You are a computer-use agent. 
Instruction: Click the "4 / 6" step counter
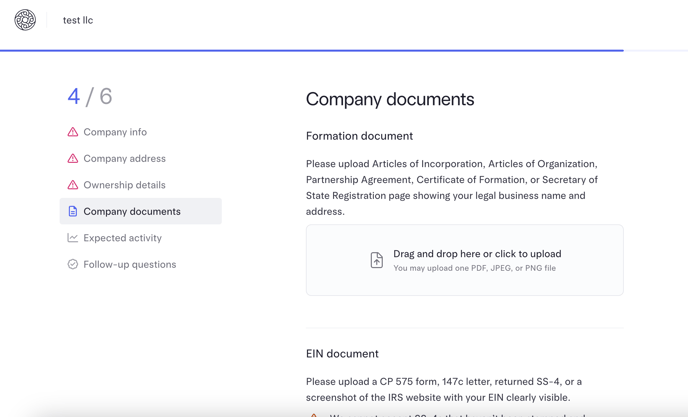pyautogui.click(x=90, y=97)
